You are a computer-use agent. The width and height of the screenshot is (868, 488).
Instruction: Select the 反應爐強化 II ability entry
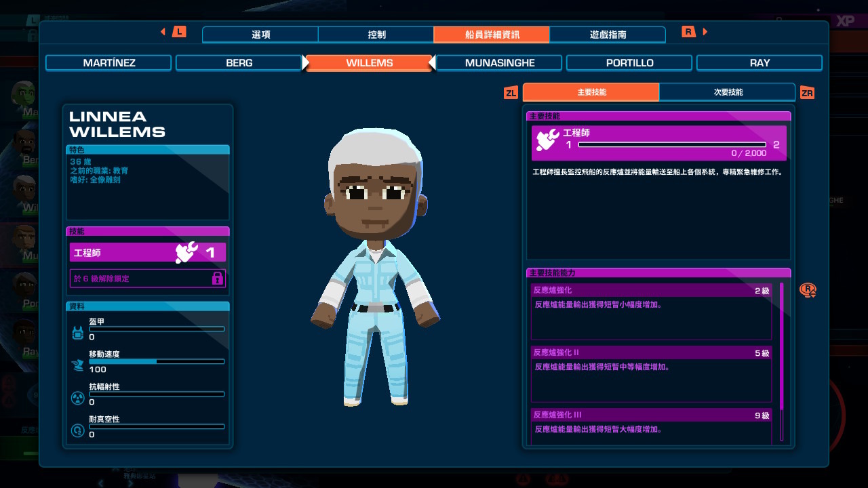pyautogui.click(x=651, y=374)
